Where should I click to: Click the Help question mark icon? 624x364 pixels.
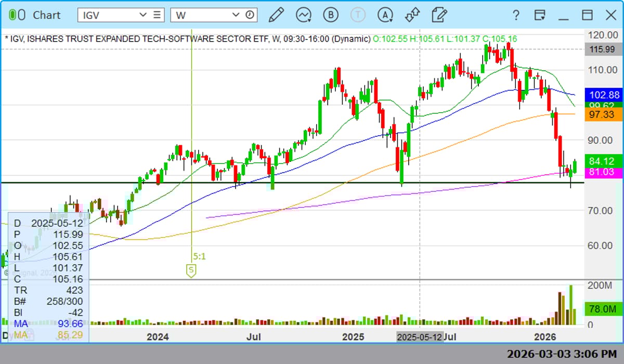pyautogui.click(x=515, y=15)
